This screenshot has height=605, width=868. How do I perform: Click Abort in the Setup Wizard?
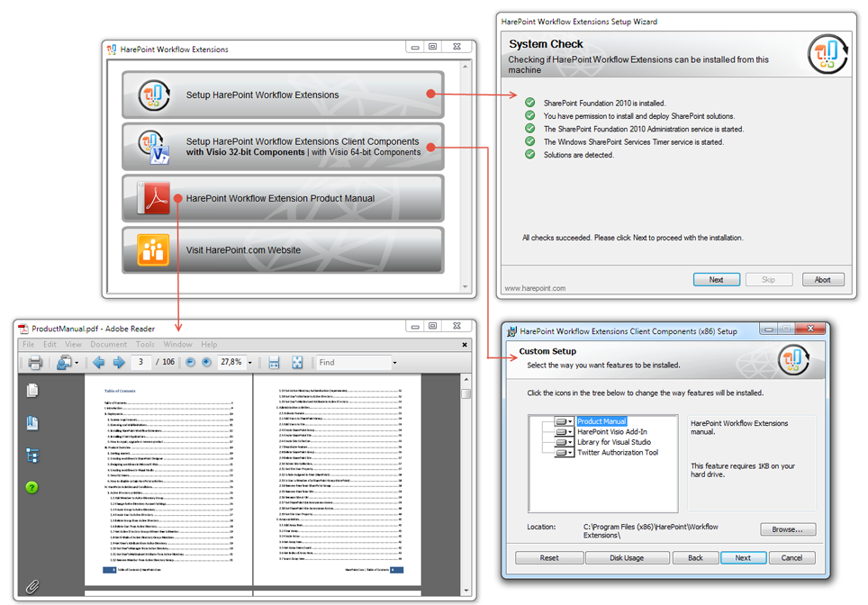pos(823,279)
